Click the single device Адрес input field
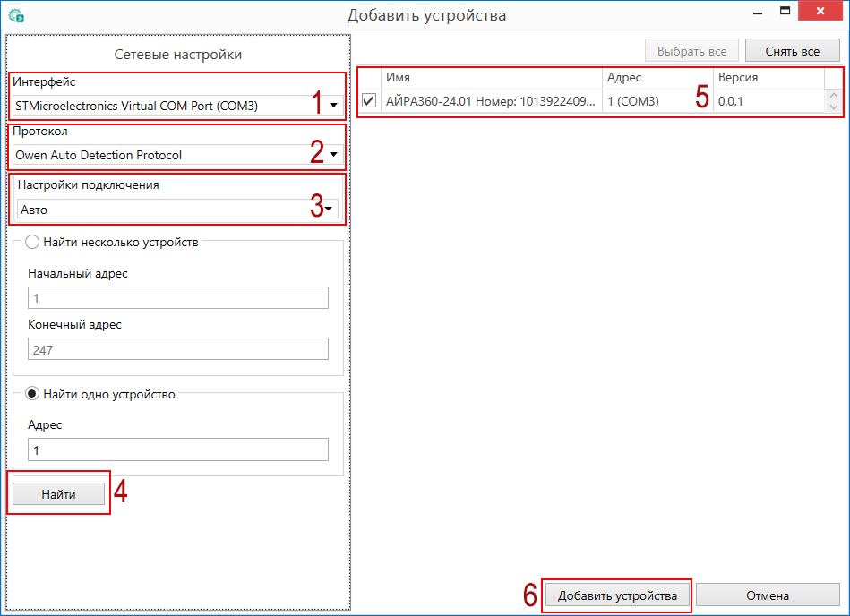850x616 pixels. coord(177,450)
